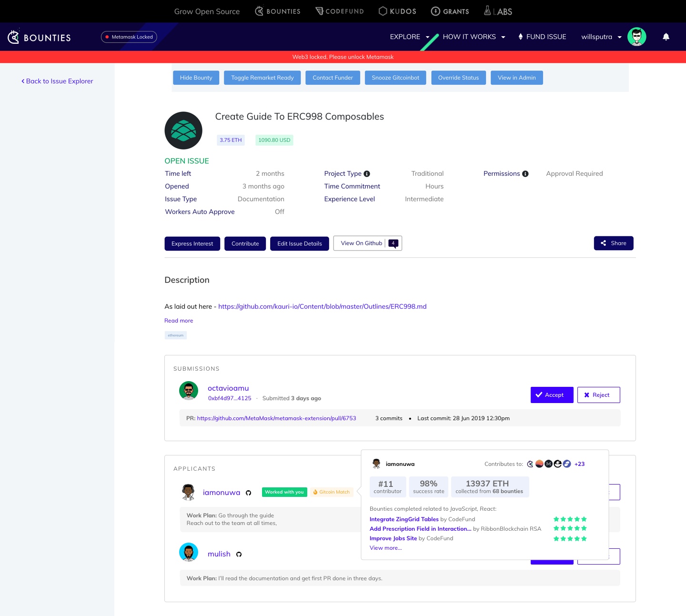
Task: Open notifications bell icon
Action: click(666, 37)
